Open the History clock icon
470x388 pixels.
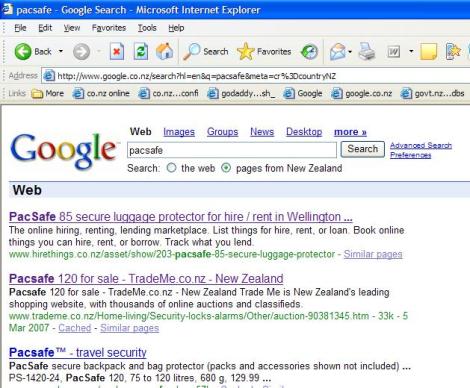(x=309, y=52)
